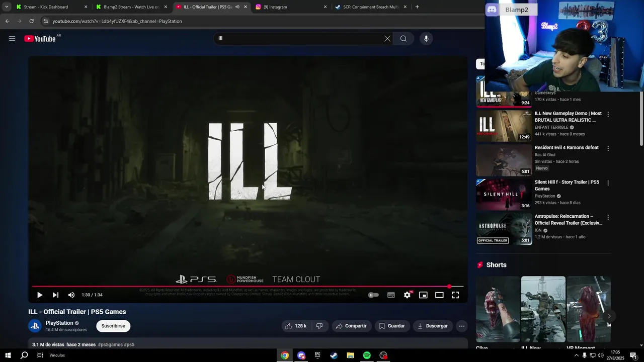The height and width of the screenshot is (362, 644).
Task: Skip to the next video
Action: click(55, 295)
